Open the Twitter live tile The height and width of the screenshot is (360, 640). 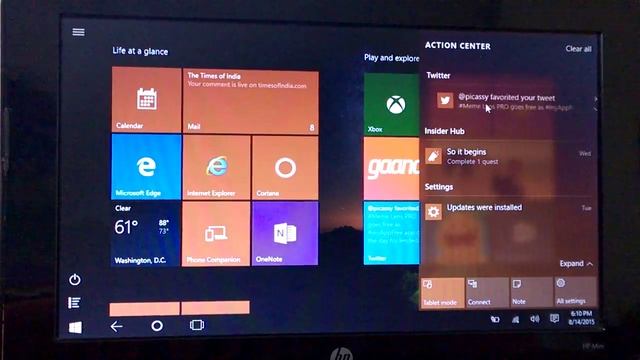point(391,233)
